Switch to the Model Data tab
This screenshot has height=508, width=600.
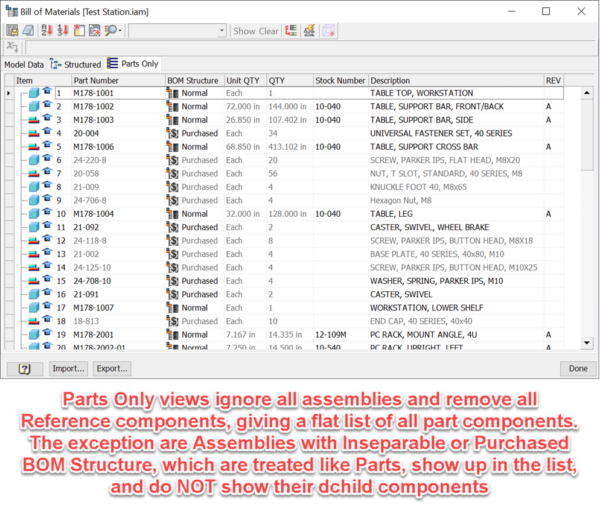[24, 64]
